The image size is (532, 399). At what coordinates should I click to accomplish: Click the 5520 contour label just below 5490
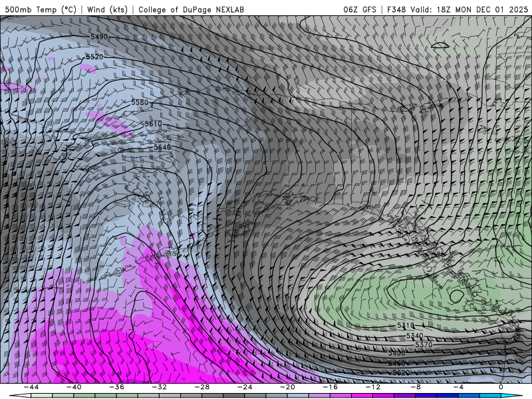point(94,57)
